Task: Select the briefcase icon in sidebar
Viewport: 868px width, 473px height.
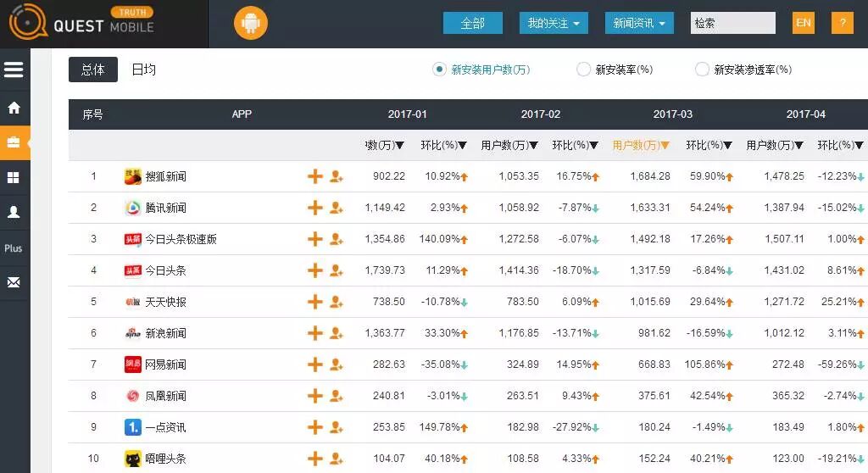Action: pyautogui.click(x=14, y=142)
